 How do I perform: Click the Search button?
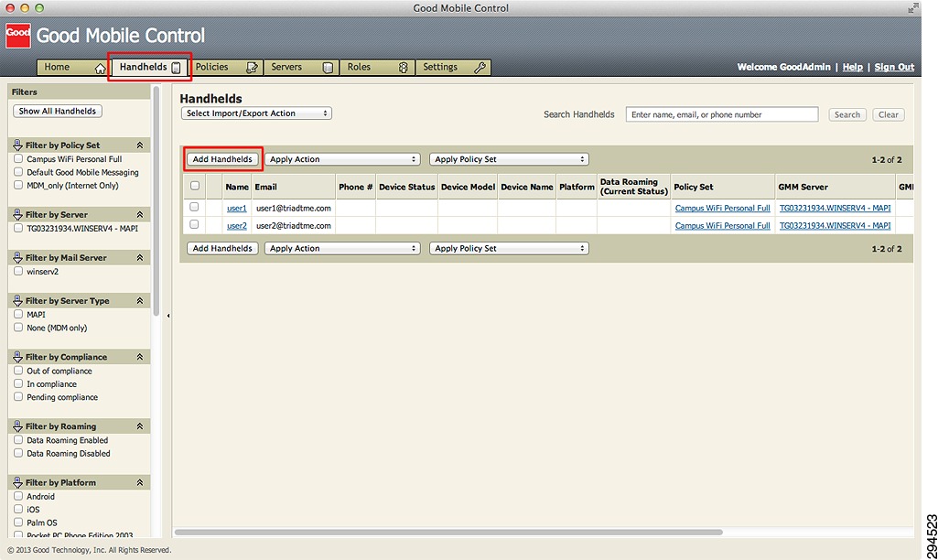[847, 115]
